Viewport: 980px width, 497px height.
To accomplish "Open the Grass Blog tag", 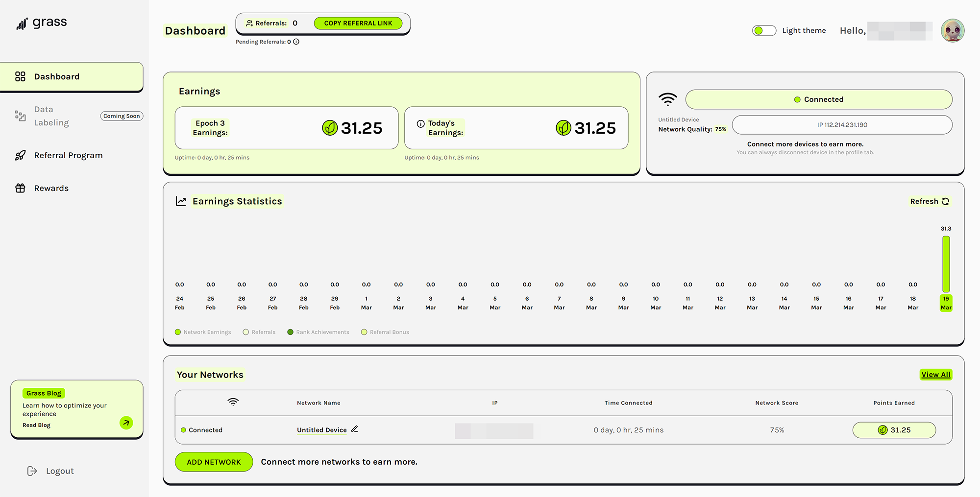I will coord(44,393).
